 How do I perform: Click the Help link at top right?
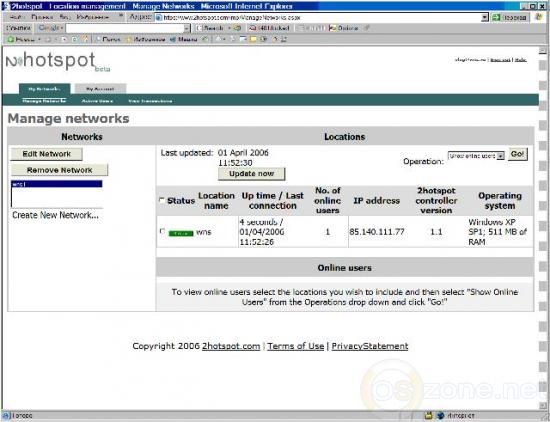click(521, 60)
